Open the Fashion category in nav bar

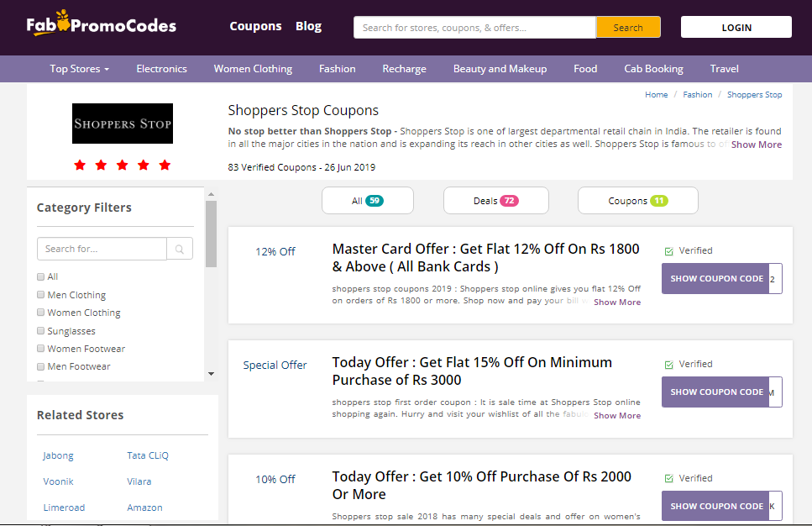click(x=337, y=68)
